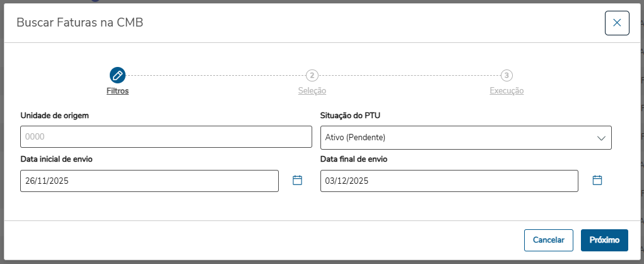Open the calendar for Data final de envio
Screen dimensions: 644x264
point(597,181)
